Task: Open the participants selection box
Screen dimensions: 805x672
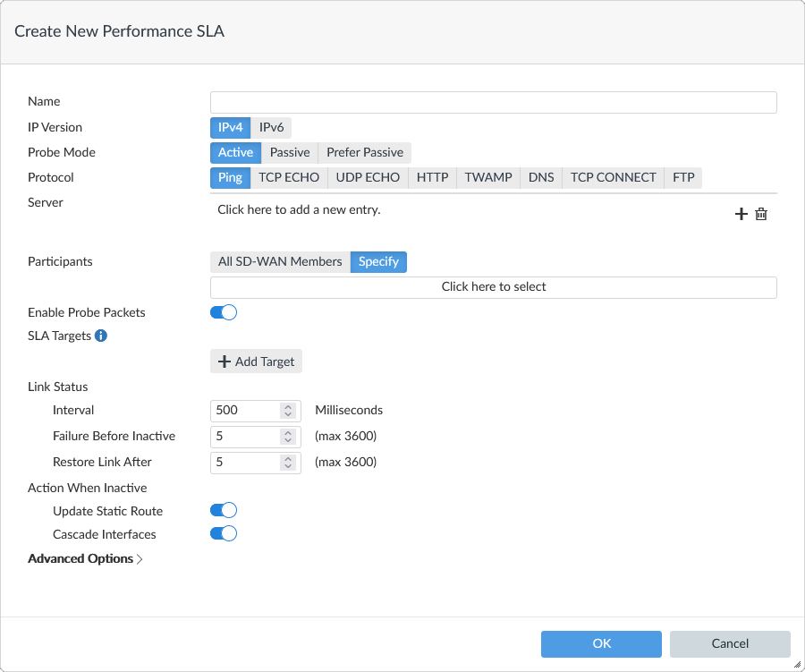Action: [493, 287]
